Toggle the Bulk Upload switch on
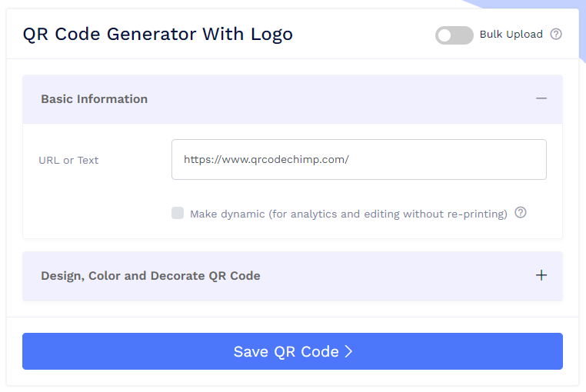Viewport: 586px width, 392px height. click(x=454, y=35)
